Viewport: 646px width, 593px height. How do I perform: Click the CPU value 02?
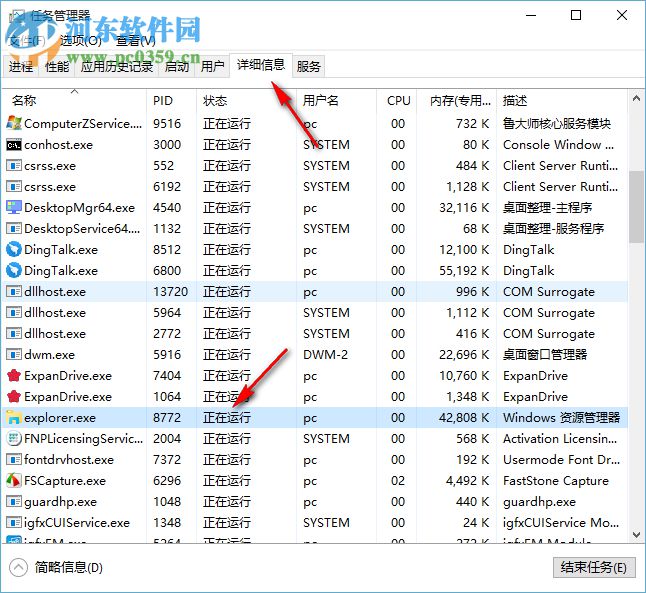[398, 480]
